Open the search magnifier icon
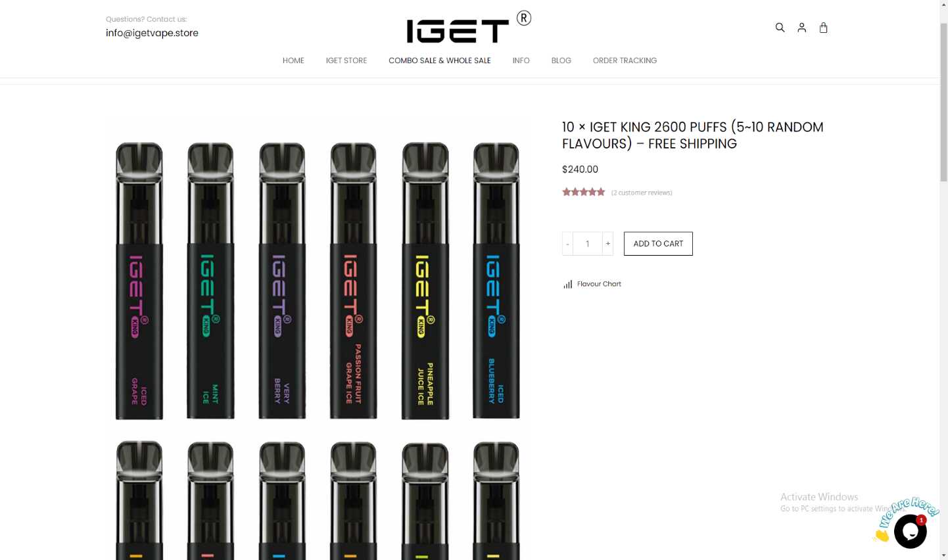Image resolution: width=948 pixels, height=560 pixels. point(780,28)
